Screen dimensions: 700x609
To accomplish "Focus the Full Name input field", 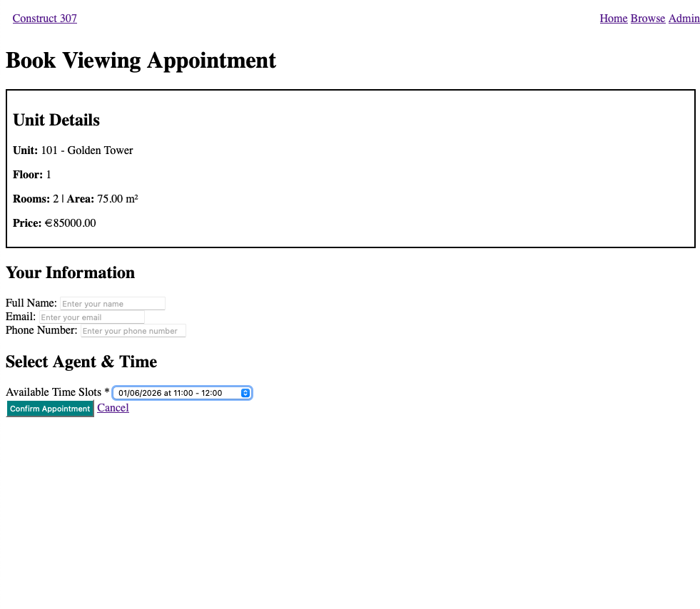I will tap(113, 304).
